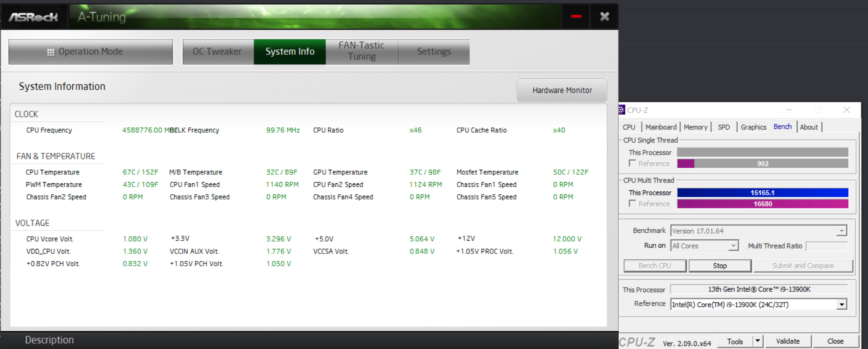Switch to CPU tab in CPU-Z
The height and width of the screenshot is (349, 868).
pyautogui.click(x=629, y=127)
